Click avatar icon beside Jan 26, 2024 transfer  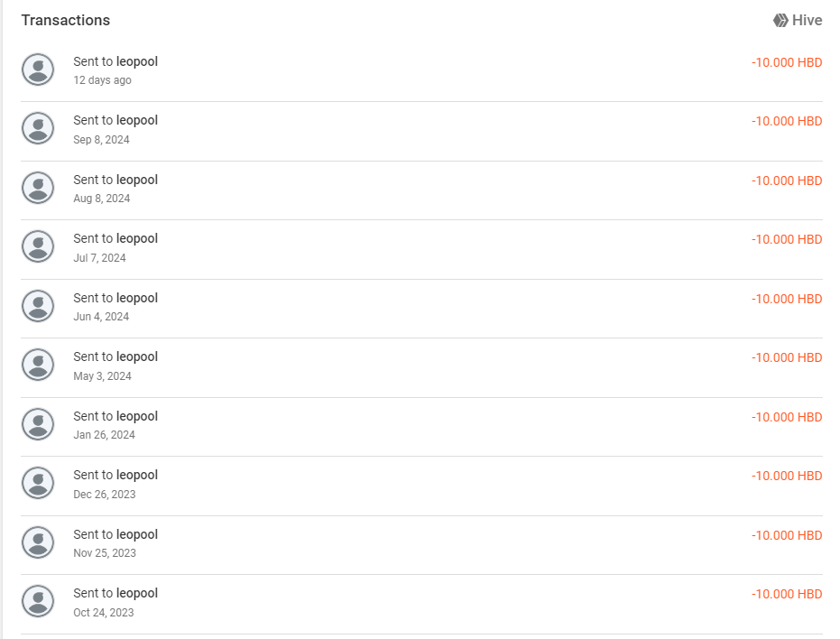(38, 424)
